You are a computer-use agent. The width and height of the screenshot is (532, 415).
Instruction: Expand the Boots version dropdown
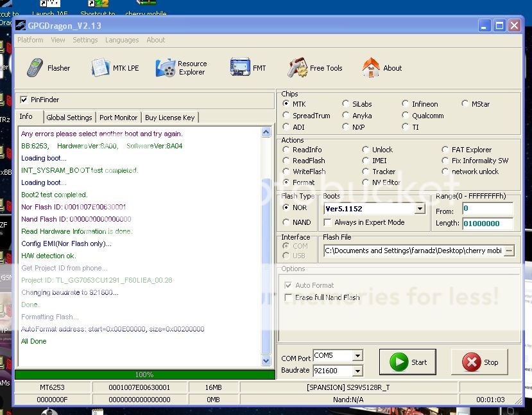420,209
